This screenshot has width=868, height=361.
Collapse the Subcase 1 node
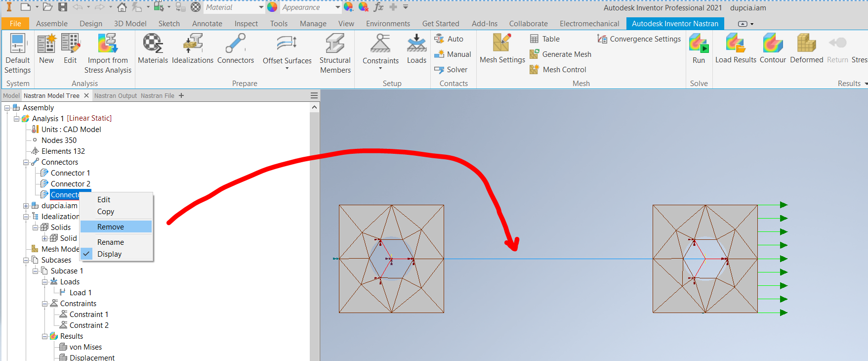(36, 271)
